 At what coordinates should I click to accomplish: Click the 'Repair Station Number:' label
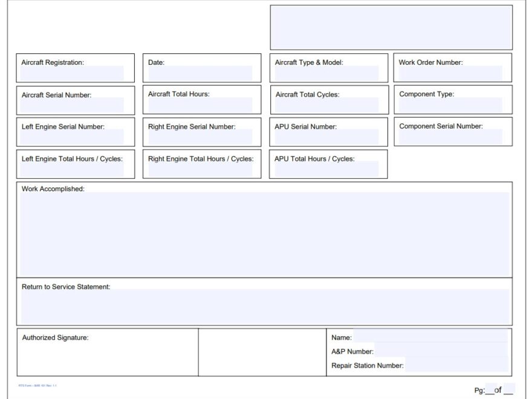point(368,365)
